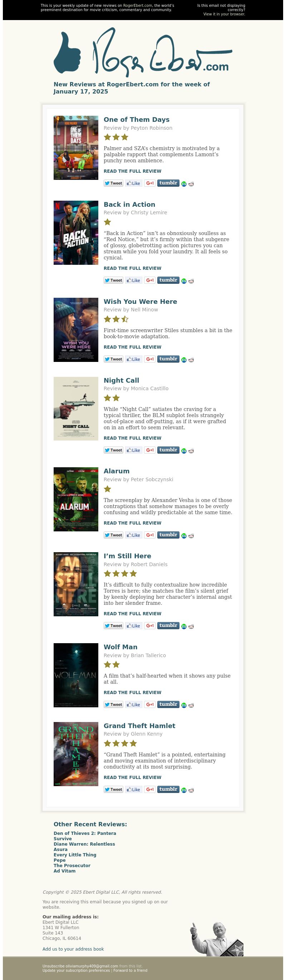Open Diane Warren: Relentless review link
Screen dimensions: 286x980
point(84,844)
